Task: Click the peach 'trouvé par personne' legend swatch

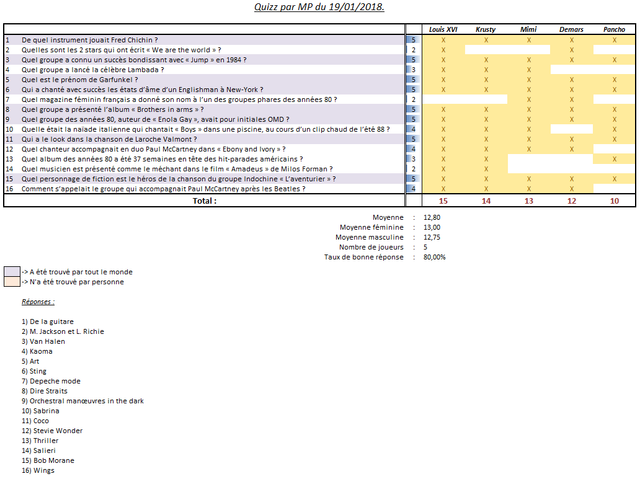Action: 12,282
